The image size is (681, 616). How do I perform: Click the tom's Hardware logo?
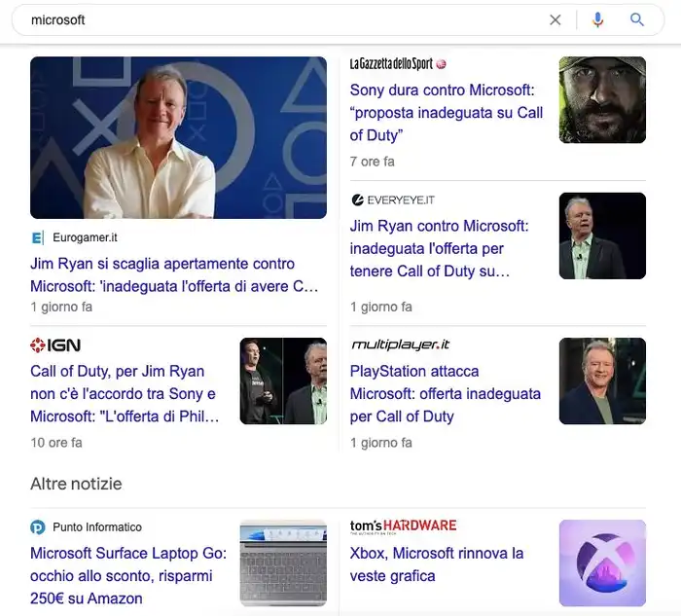[403, 526]
